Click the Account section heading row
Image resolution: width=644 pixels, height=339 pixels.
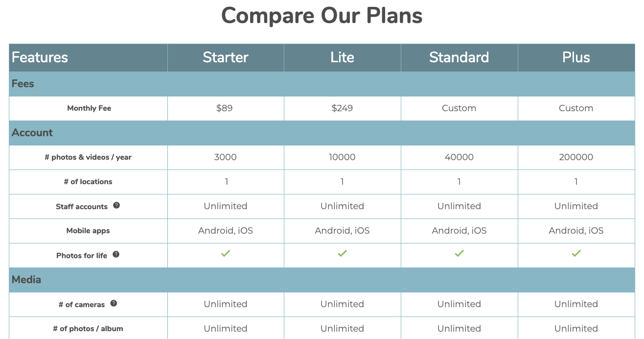(322, 133)
